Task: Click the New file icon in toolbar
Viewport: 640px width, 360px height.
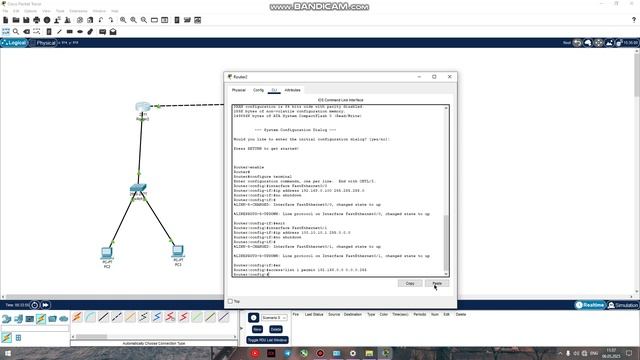Action: pyautogui.click(x=5, y=20)
